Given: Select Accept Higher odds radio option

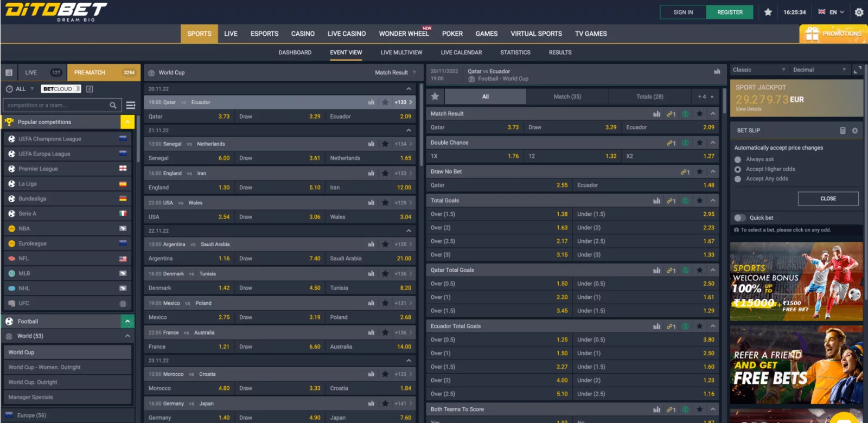Looking at the screenshot, I should pos(738,169).
